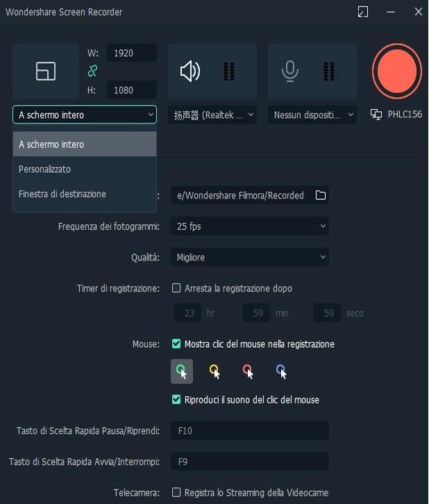Screen dimensions: 429x504
Task: Uncheck Riproduci il suono del clic del mouse
Action: click(x=176, y=400)
